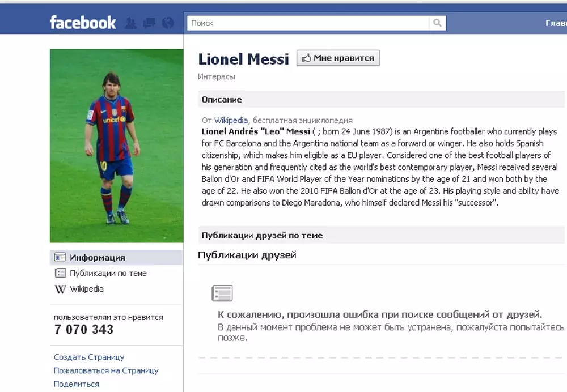Select the 'Информация' sidebar tab
Viewport: 567px width, 392px height.
pyautogui.click(x=97, y=258)
